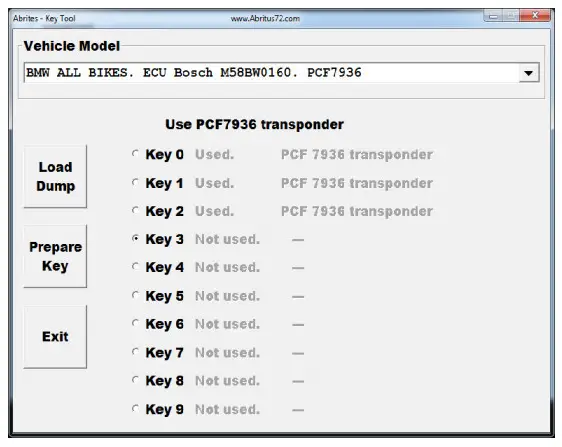Pick the Key 6 radio option
The width and height of the screenshot is (562, 447).
[135, 323]
